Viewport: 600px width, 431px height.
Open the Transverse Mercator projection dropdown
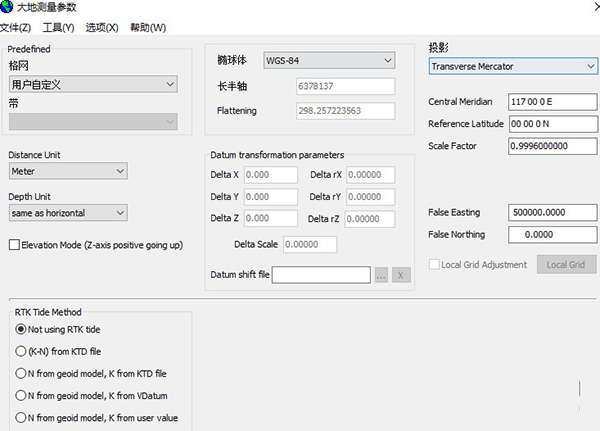512,67
